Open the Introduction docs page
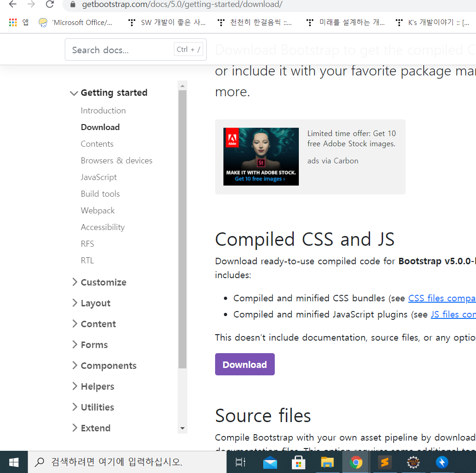The height and width of the screenshot is (473, 476). click(103, 111)
